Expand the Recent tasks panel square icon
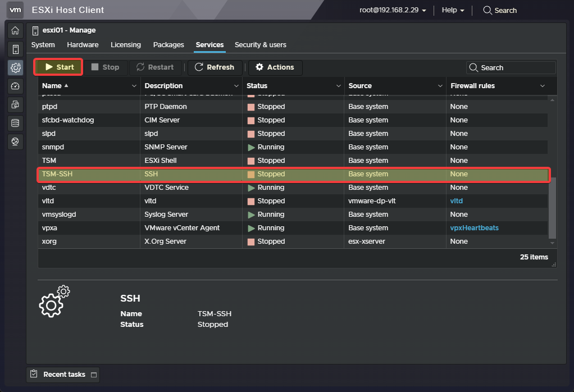 (94, 375)
